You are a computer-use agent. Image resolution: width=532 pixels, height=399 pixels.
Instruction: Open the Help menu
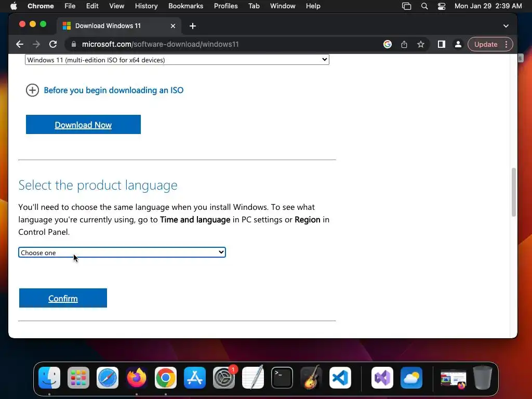click(x=313, y=6)
